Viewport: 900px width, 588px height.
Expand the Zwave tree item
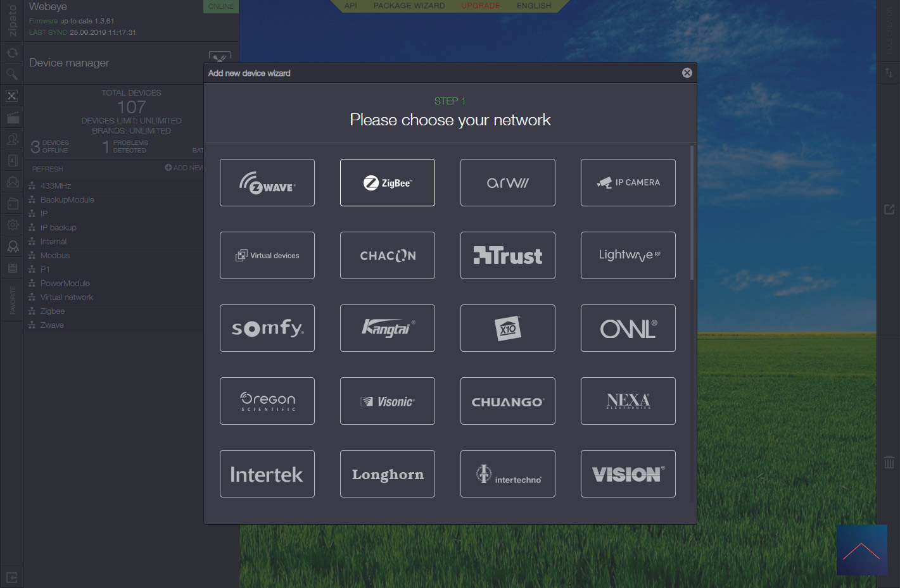tap(52, 325)
